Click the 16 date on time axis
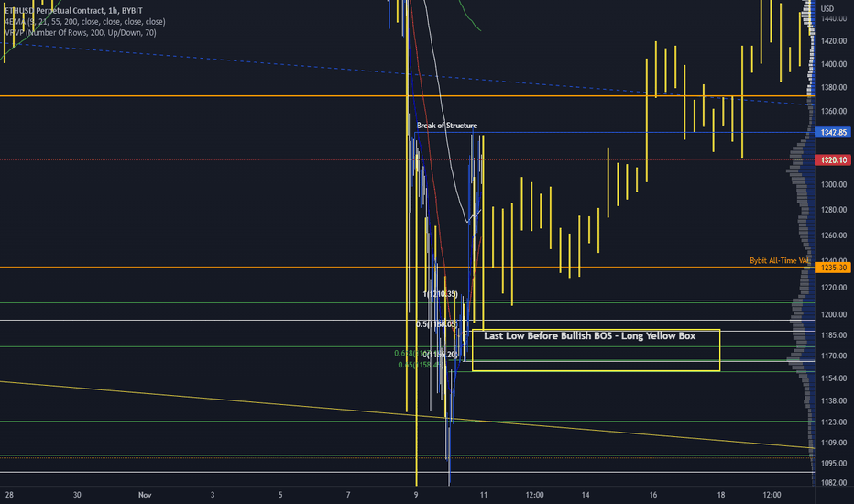 click(x=653, y=495)
